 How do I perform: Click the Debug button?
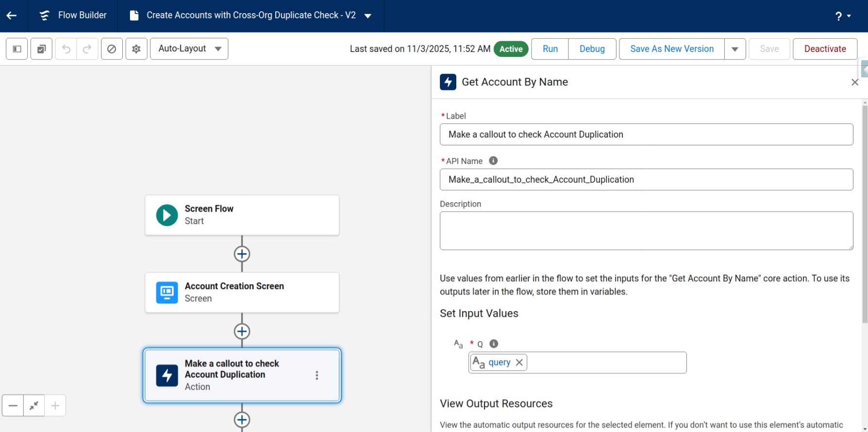point(592,49)
